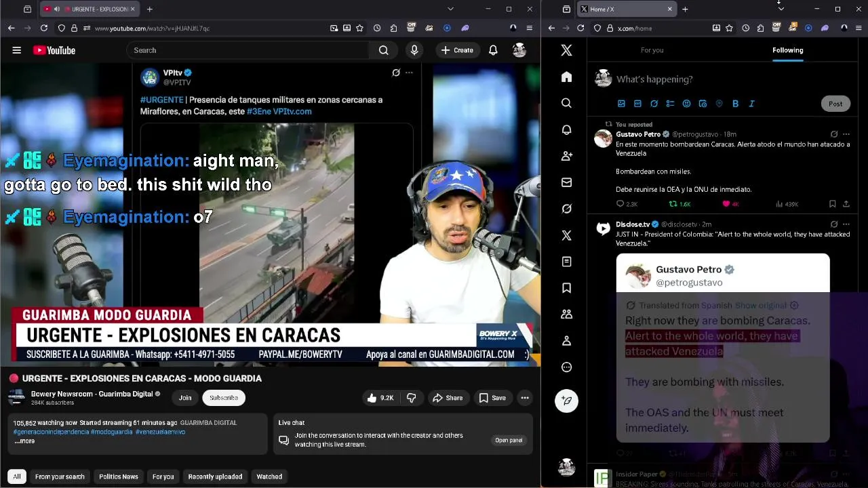This screenshot has height=488, width=868.
Task: Click 'Show original' in translated tweet image
Action: click(x=761, y=306)
